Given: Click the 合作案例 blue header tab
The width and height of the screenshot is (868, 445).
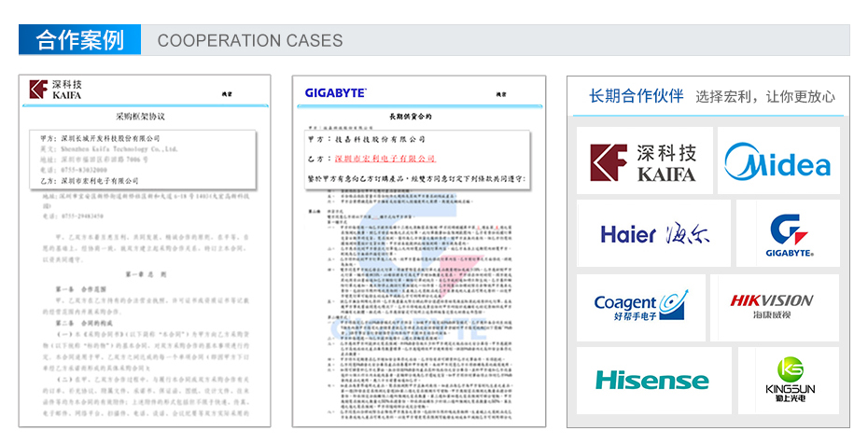Looking at the screenshot, I should coord(79,40).
